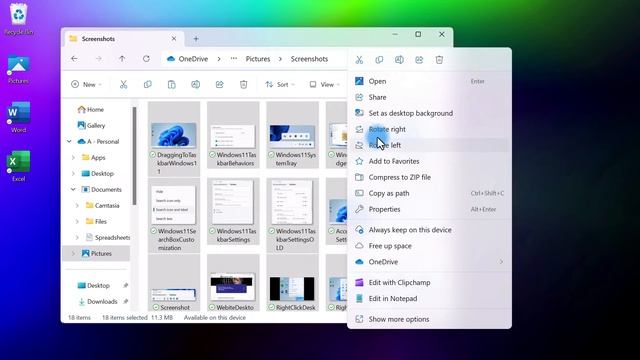Click the Share icon atop the context menu
640x360 pixels.
pos(419,60)
